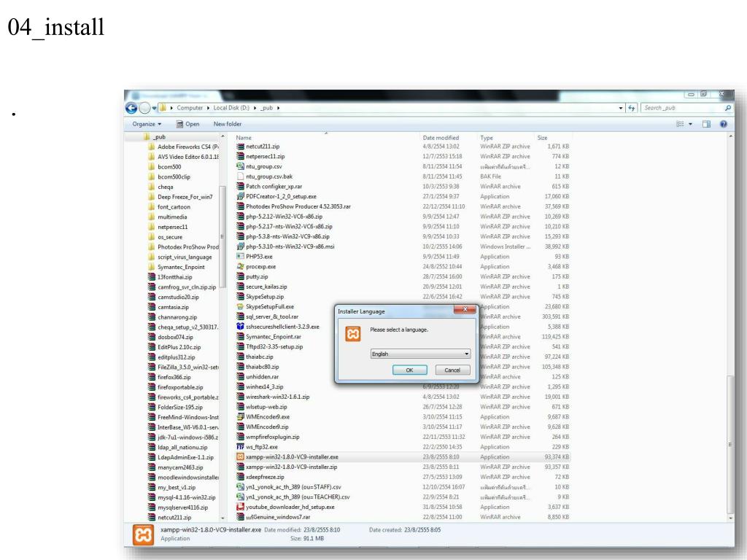
Task: Select the bcom500clip folder in tree
Action: [169, 176]
